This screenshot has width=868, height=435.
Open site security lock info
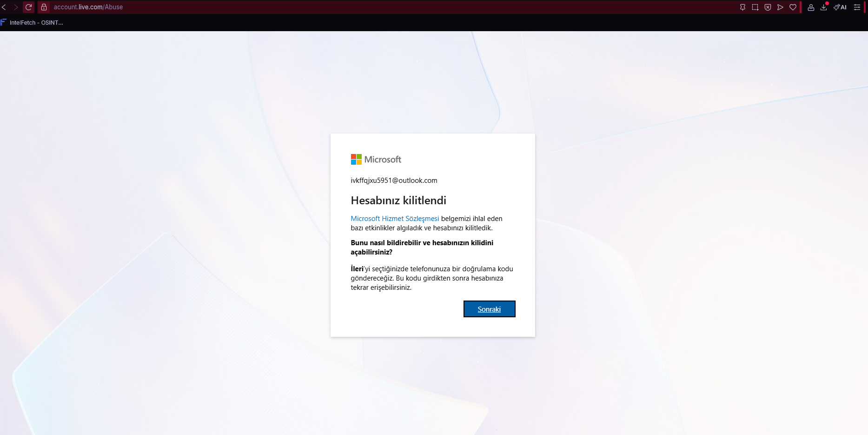click(x=44, y=7)
